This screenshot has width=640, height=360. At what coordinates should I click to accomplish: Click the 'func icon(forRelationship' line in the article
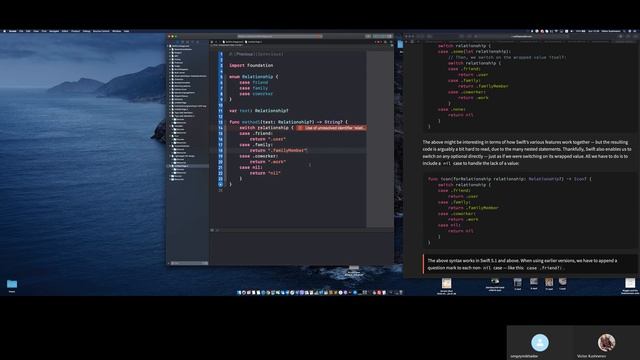click(x=510, y=179)
